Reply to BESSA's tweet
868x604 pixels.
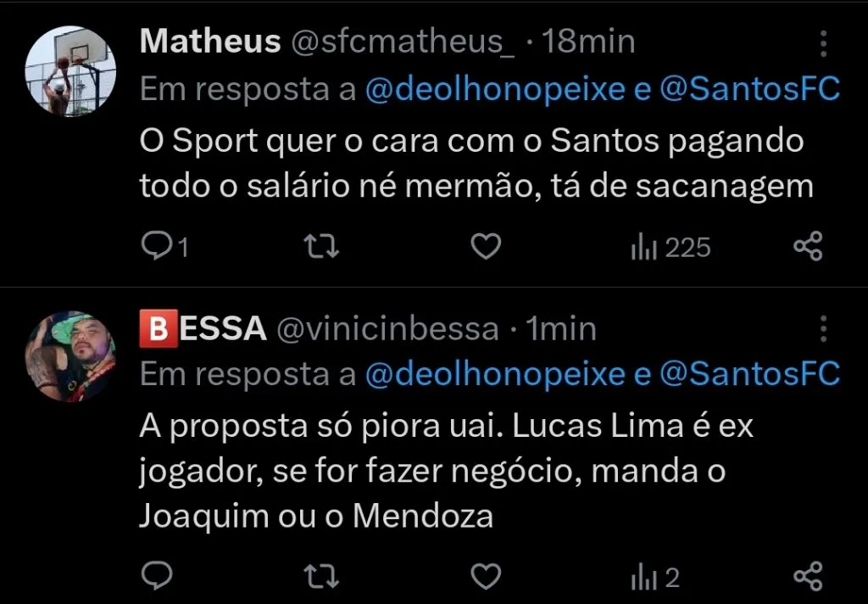coord(158,575)
